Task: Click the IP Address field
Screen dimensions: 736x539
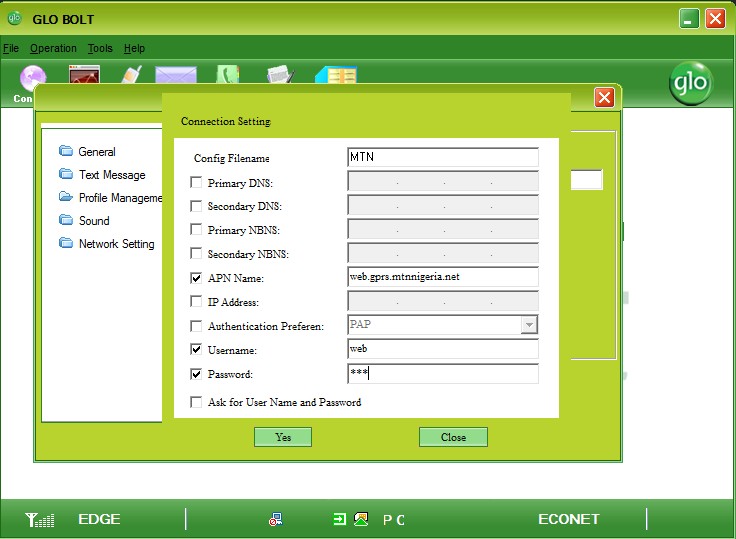Action: [443, 301]
